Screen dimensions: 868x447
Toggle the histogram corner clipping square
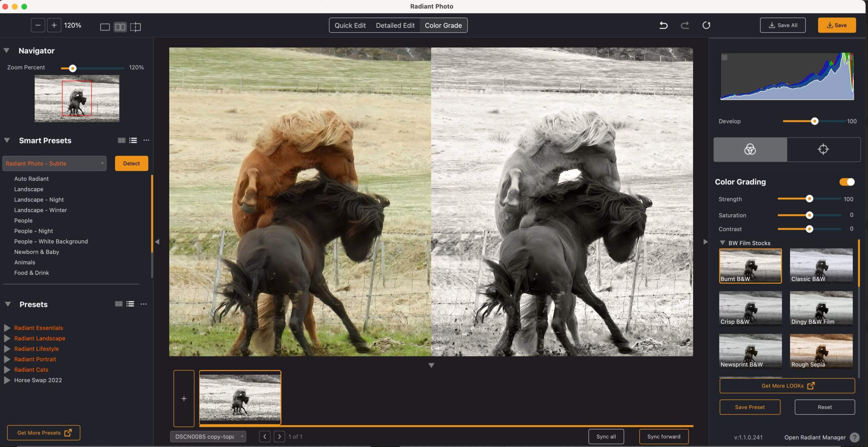coord(725,58)
